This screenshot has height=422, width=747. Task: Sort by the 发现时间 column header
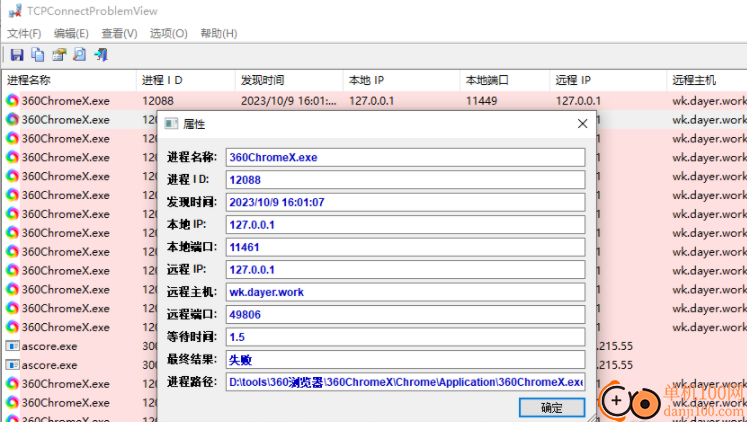click(x=289, y=80)
